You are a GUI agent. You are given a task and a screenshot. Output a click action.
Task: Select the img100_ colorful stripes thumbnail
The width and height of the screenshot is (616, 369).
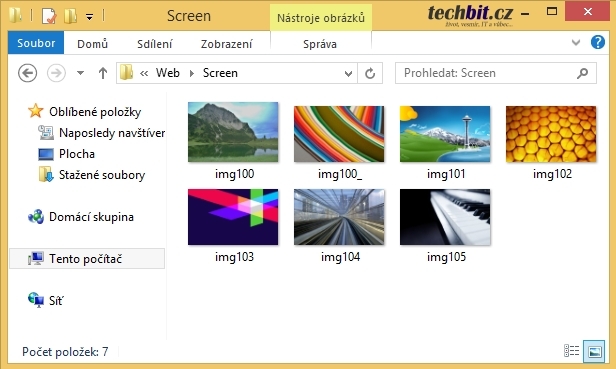click(x=339, y=134)
